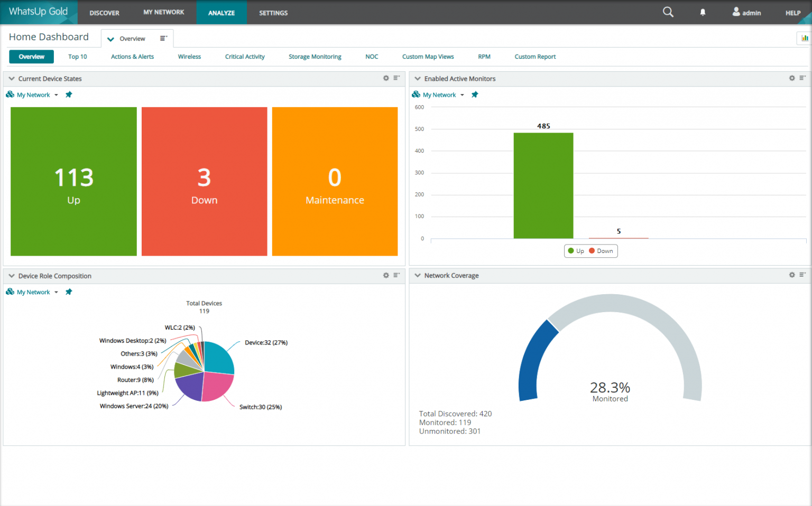812x506 pixels.
Task: Open the export menu icon on Enabled Active Monitors
Action: pos(803,78)
